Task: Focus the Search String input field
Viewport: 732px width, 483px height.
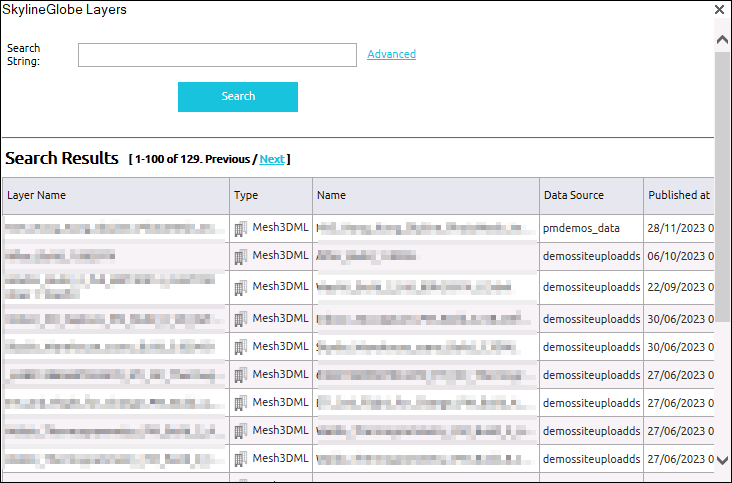Action: coord(217,55)
